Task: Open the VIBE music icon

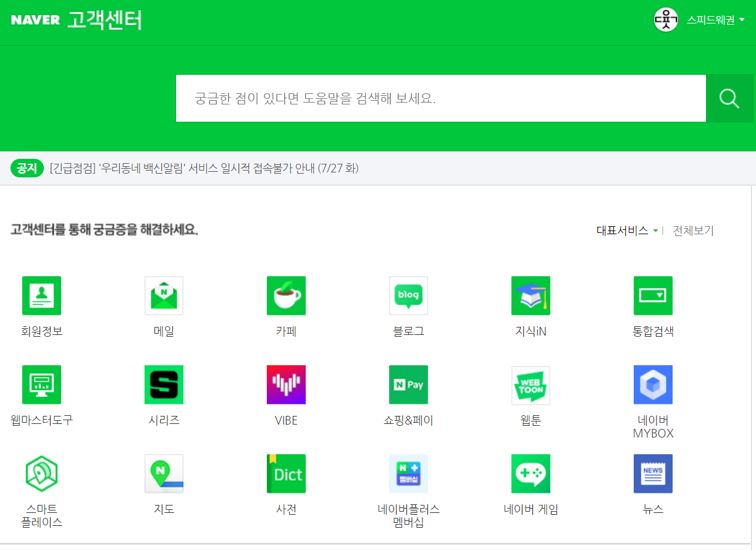Action: point(286,384)
